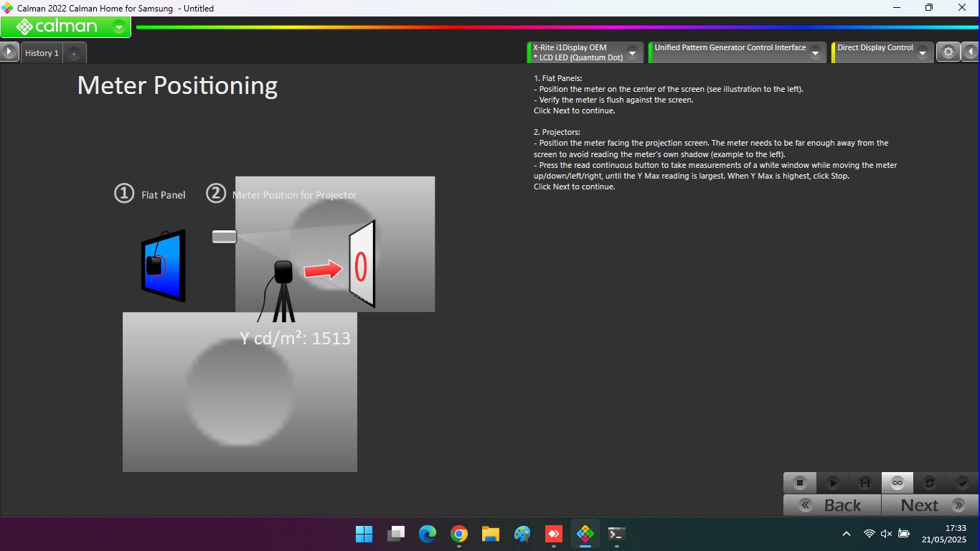Open the Wi-Fi network tray icon

869,534
